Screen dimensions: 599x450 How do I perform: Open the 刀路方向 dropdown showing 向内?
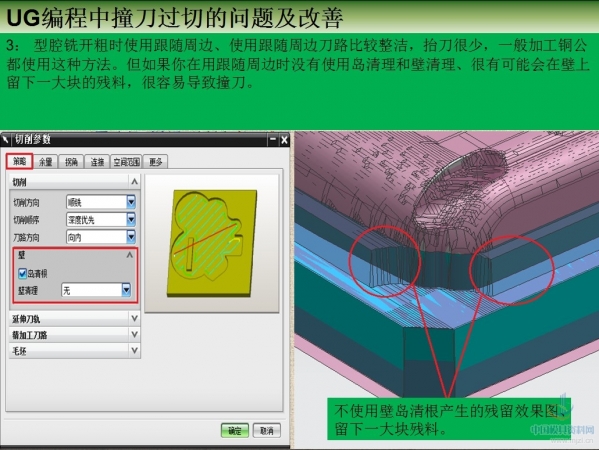click(x=101, y=237)
